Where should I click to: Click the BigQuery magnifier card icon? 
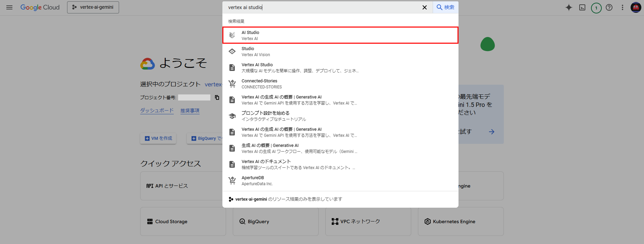243,221
